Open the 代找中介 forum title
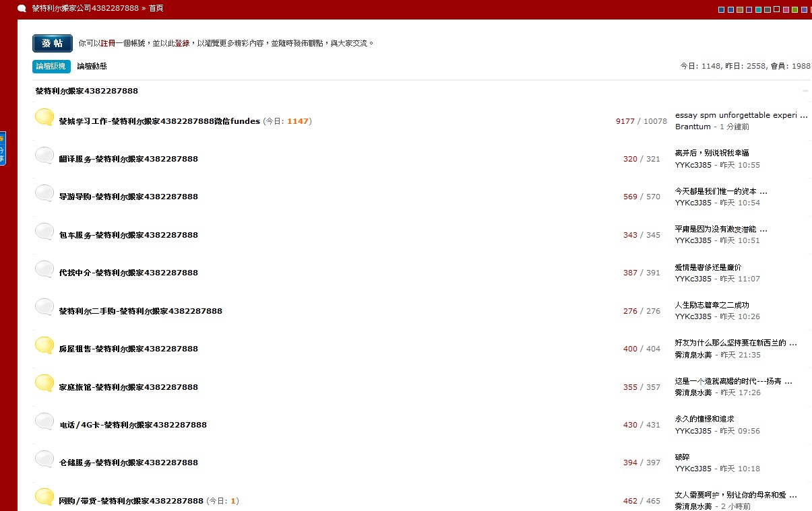The height and width of the screenshot is (511, 812). click(x=128, y=273)
